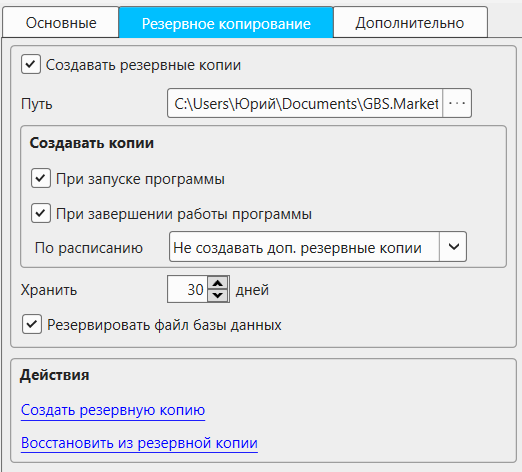
Task: Click the Хранить label
Action: tap(49, 290)
